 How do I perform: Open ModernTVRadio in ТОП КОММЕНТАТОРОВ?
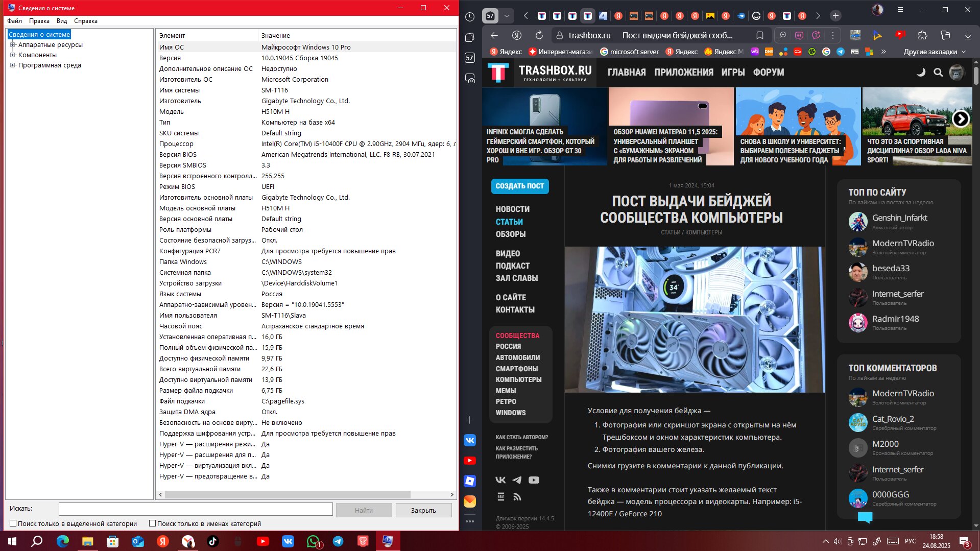pos(903,393)
